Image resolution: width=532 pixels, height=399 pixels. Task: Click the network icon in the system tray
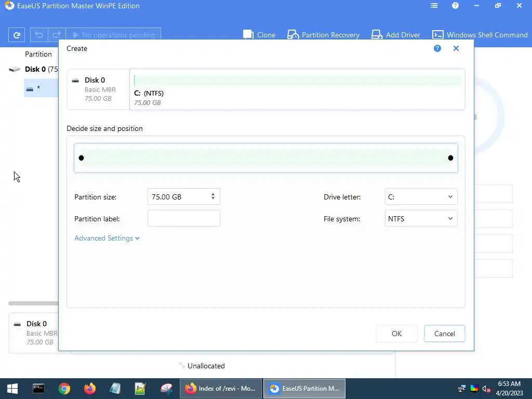point(462,389)
